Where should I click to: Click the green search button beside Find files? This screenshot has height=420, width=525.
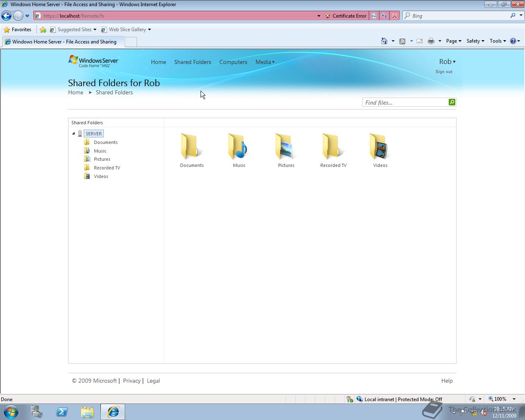point(452,102)
